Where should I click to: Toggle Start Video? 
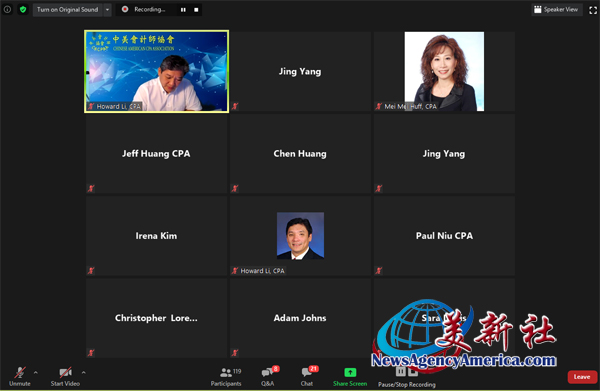tap(65, 377)
